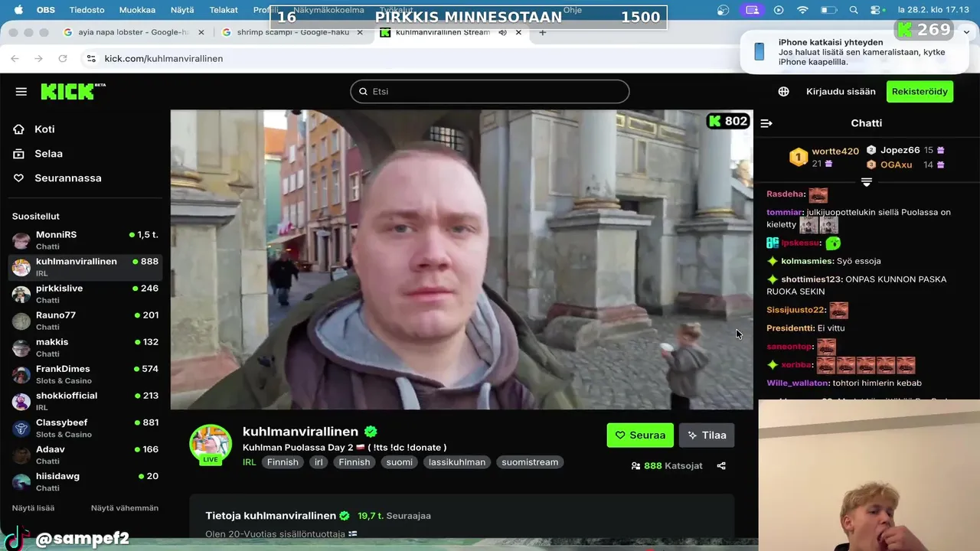Click the Rekisteröidy button
This screenshot has height=551, width=980.
(920, 92)
